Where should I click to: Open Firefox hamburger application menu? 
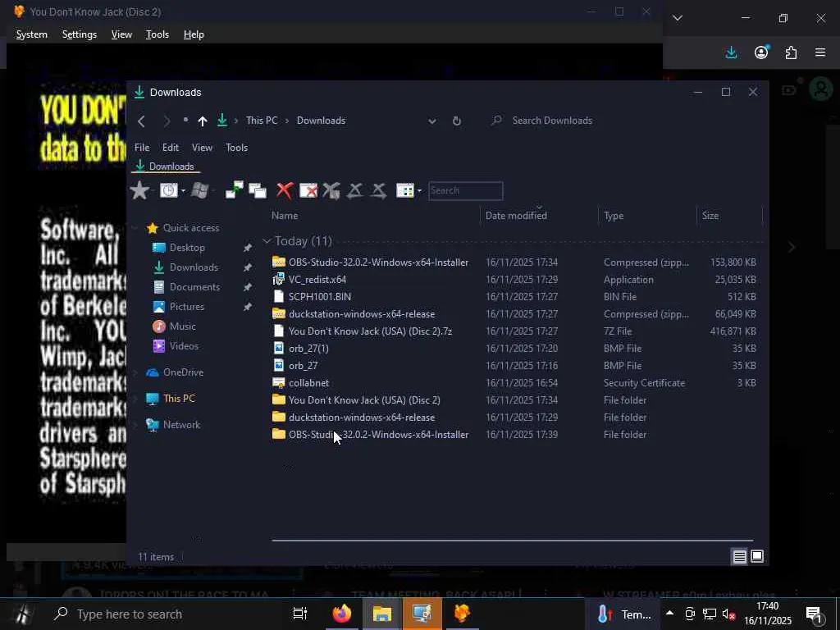tap(820, 52)
